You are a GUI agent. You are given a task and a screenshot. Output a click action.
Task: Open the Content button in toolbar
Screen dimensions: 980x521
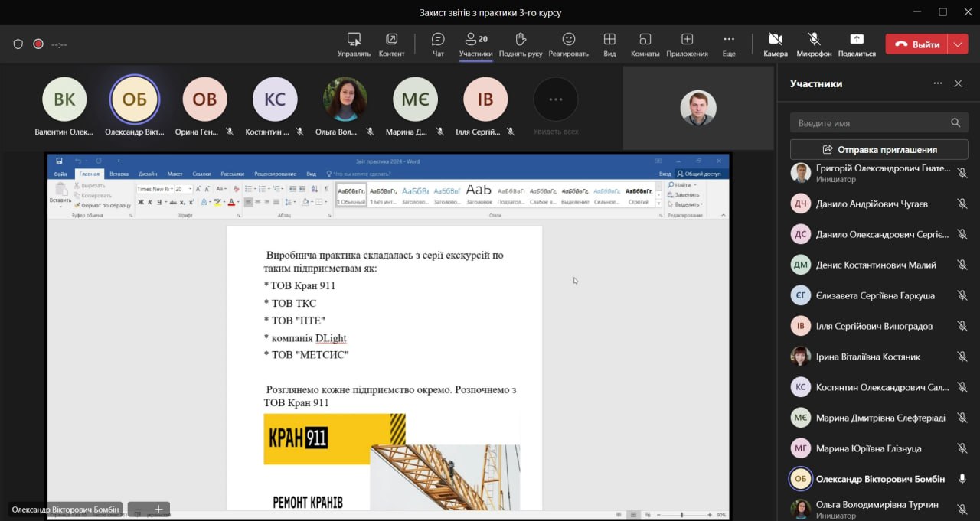tap(391, 44)
